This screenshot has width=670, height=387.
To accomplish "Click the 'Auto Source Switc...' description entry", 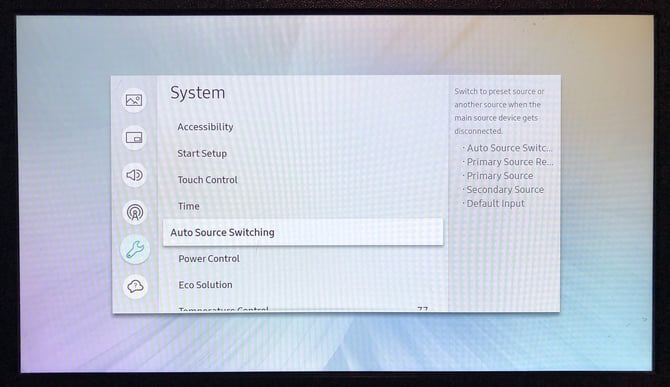I will [509, 148].
